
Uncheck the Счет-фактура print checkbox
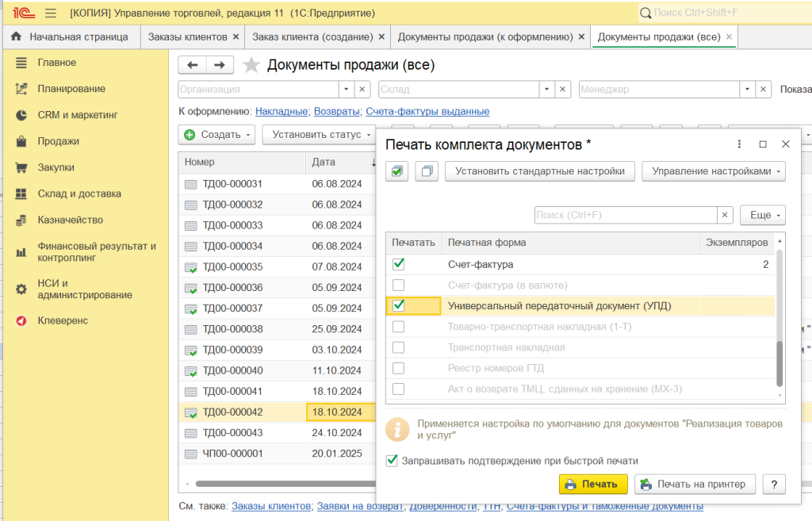(x=398, y=264)
